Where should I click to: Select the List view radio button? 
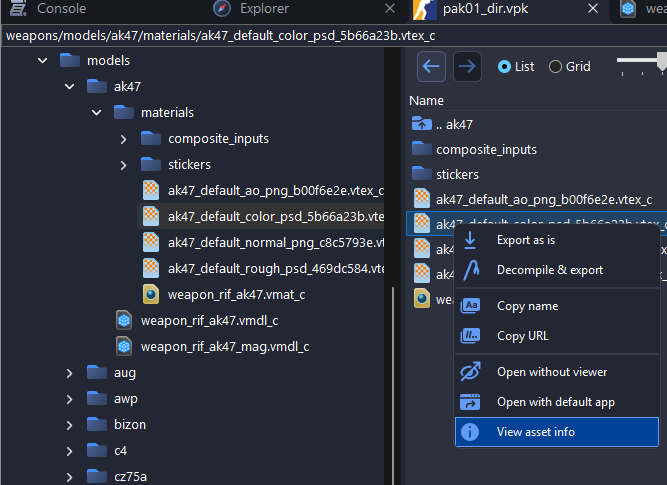pyautogui.click(x=504, y=66)
